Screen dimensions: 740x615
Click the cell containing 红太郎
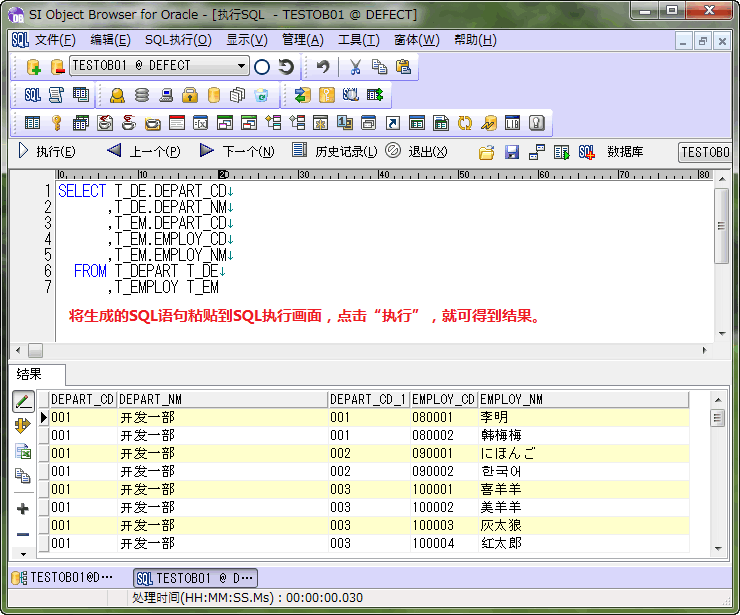[583, 543]
